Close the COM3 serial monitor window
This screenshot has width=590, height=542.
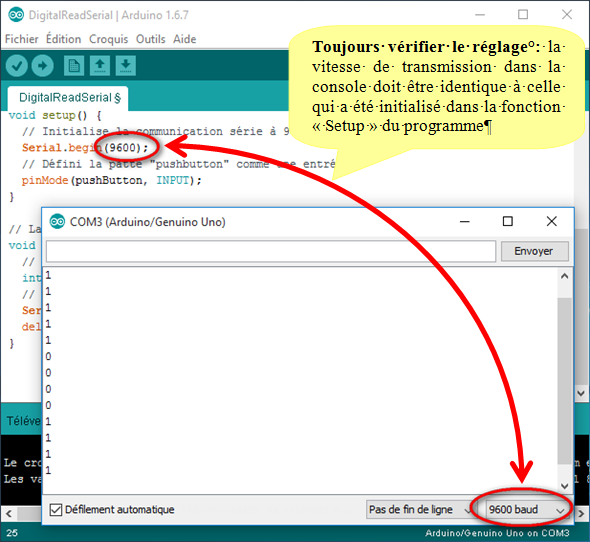click(551, 221)
